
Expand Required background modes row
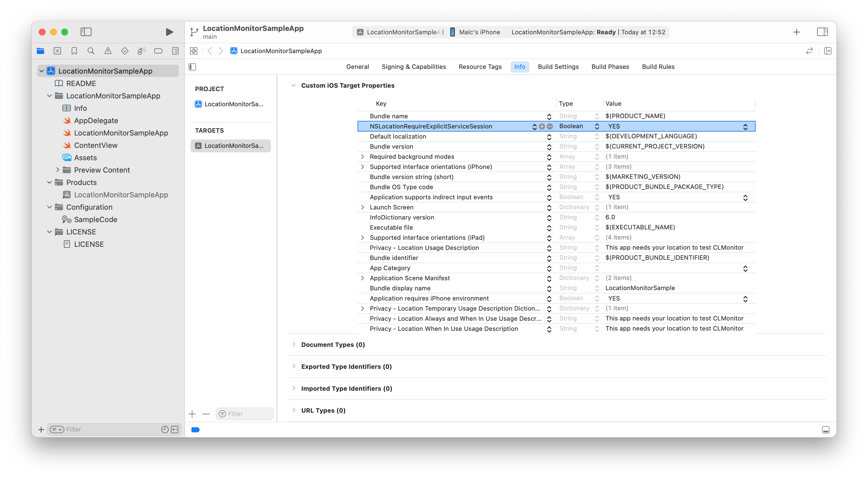[363, 157]
